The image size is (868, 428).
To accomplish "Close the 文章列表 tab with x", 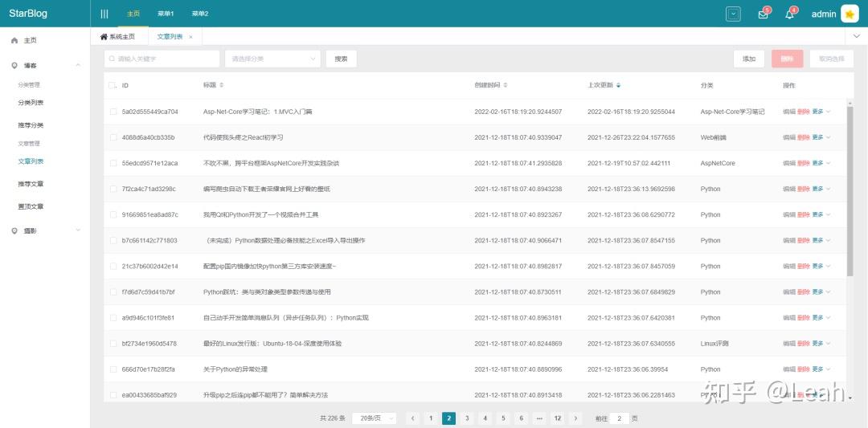I will (x=191, y=36).
